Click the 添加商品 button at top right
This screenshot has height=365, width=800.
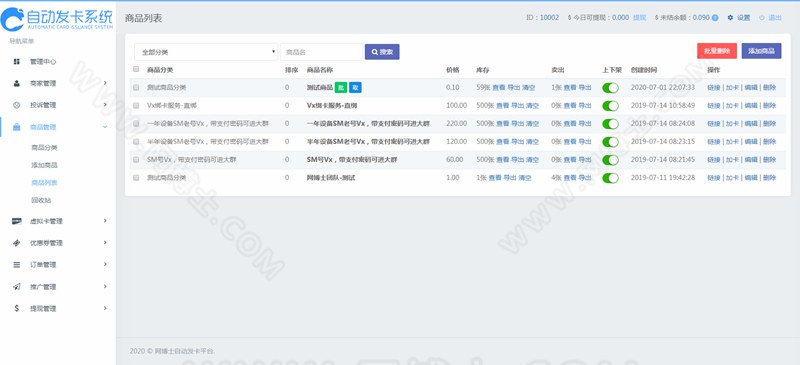761,51
